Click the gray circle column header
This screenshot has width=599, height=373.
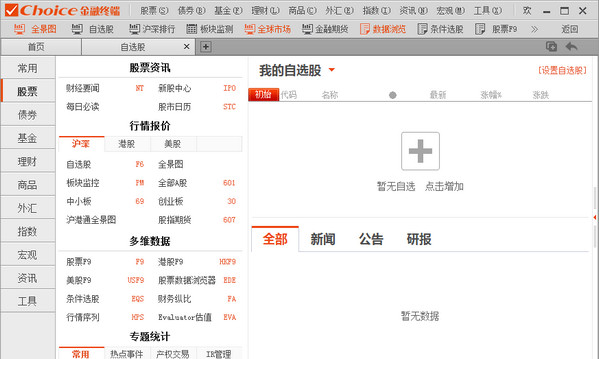coord(392,95)
